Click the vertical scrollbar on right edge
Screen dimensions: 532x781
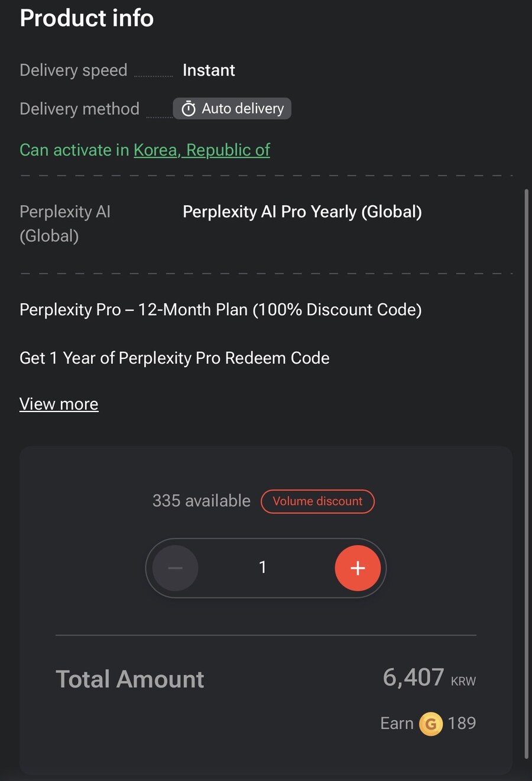(x=526, y=473)
